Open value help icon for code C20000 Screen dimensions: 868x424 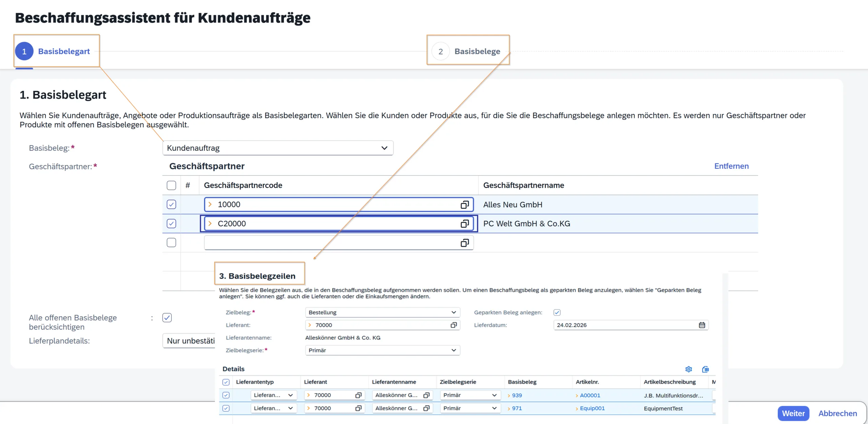point(465,224)
